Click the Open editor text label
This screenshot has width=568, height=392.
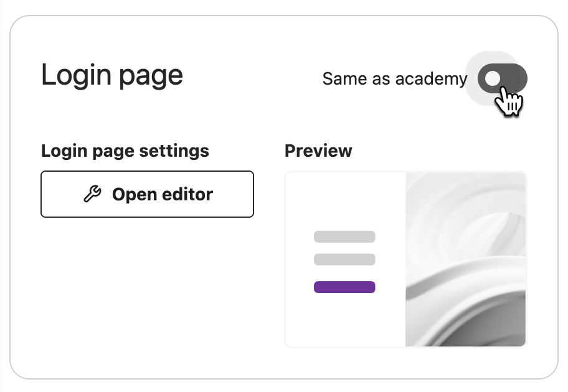[162, 195]
